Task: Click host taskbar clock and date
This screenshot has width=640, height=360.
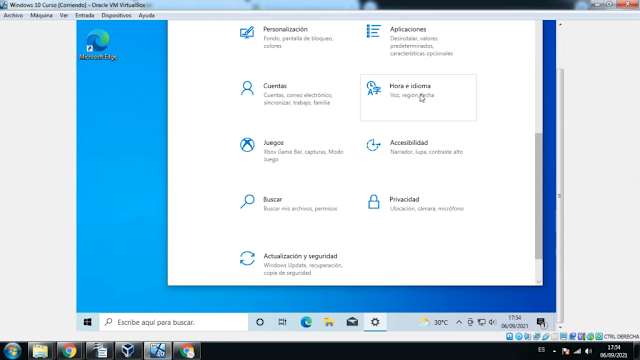Action: click(613, 351)
